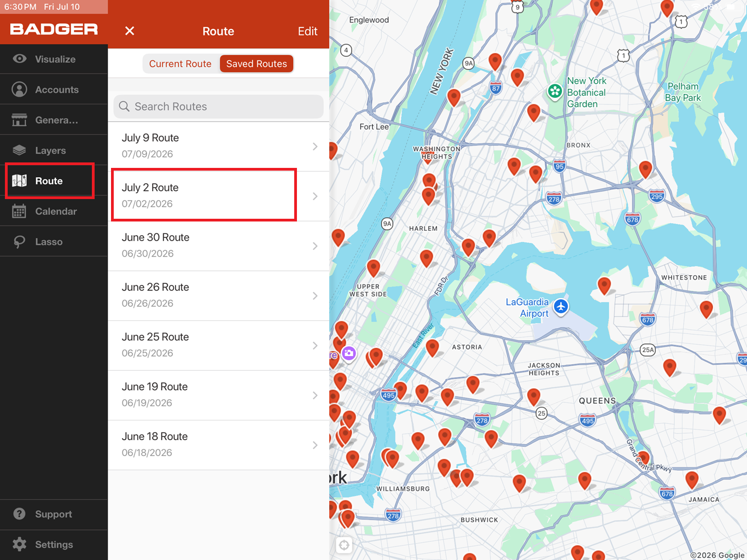The height and width of the screenshot is (560, 747).
Task: Switch to Current Route tab
Action: pos(180,64)
